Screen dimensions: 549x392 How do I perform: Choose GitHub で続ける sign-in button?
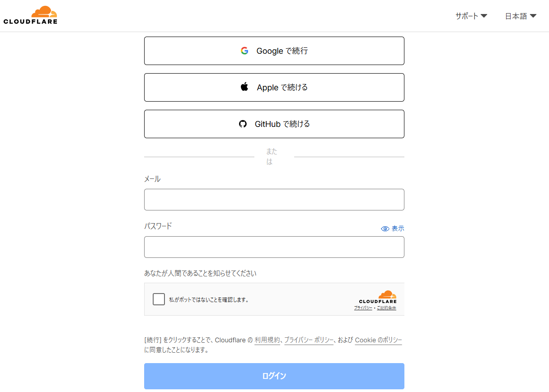pos(274,124)
